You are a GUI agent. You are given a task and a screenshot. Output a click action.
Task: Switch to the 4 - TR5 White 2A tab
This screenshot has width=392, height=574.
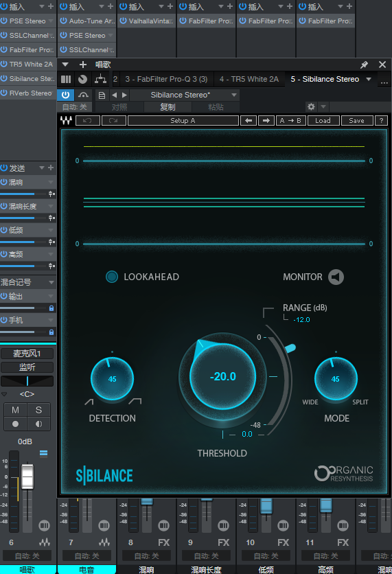coord(249,79)
